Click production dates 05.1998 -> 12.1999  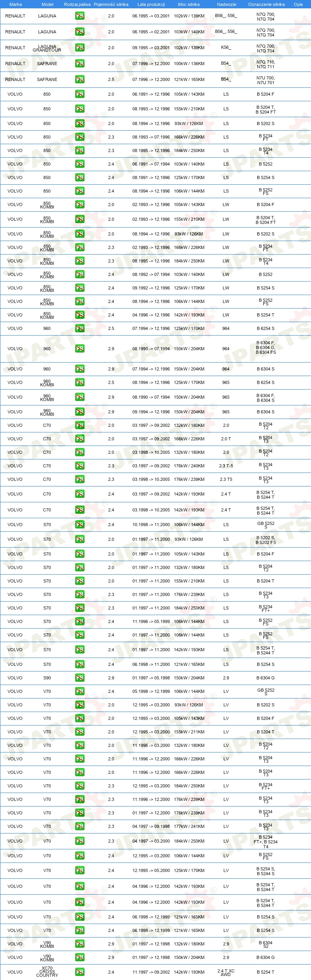[151, 691]
